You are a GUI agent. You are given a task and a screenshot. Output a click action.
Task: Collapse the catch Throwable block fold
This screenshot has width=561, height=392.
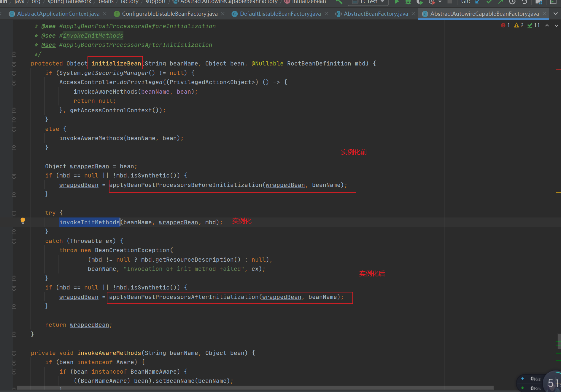pyautogui.click(x=14, y=241)
